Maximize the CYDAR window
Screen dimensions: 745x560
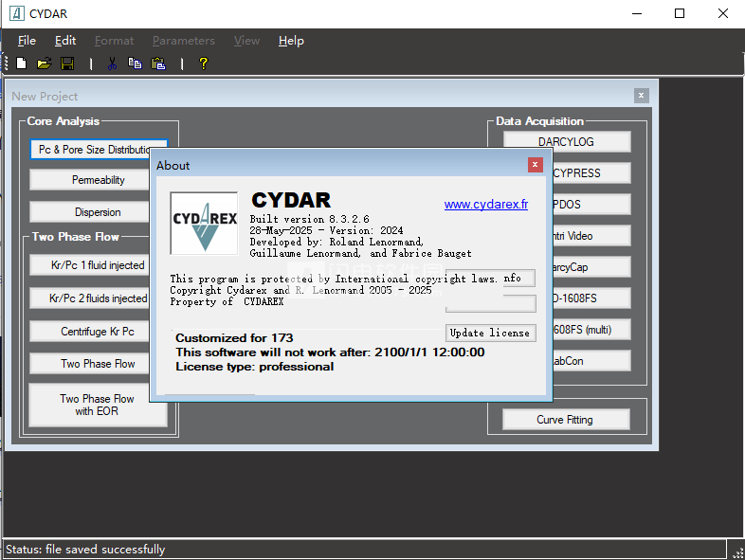tap(680, 13)
